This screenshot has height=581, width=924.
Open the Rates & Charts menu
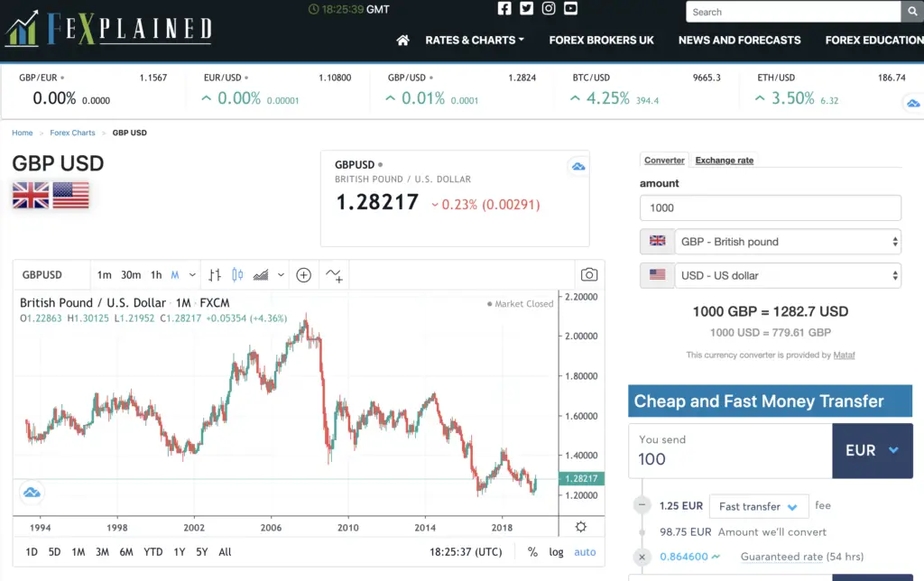pyautogui.click(x=475, y=40)
